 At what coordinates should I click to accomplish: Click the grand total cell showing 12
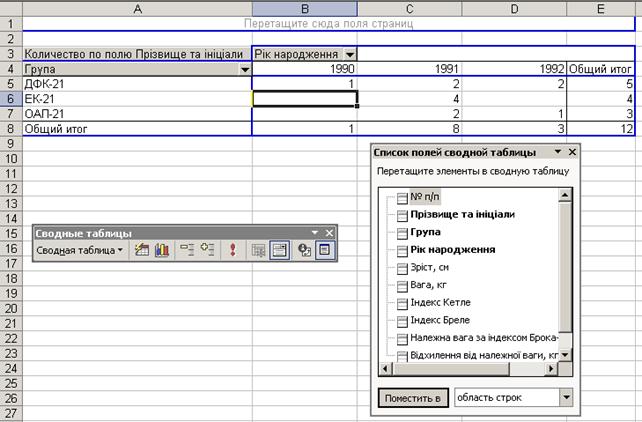(601, 129)
